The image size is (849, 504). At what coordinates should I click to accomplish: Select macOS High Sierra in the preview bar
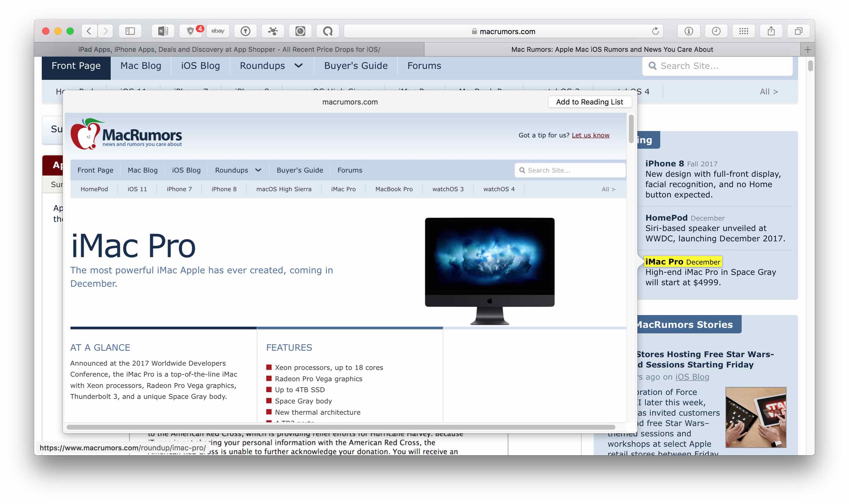tap(284, 189)
